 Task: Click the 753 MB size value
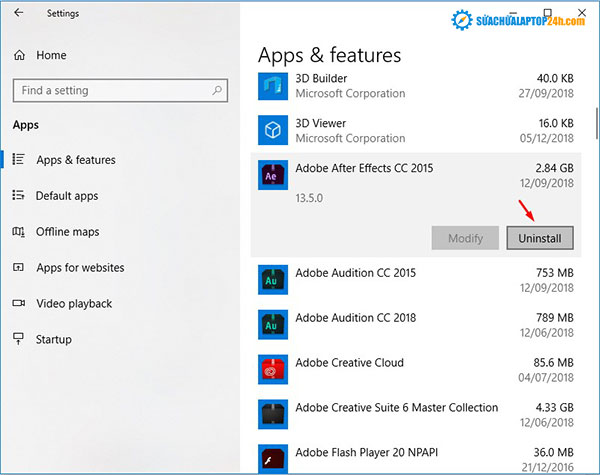tap(555, 273)
